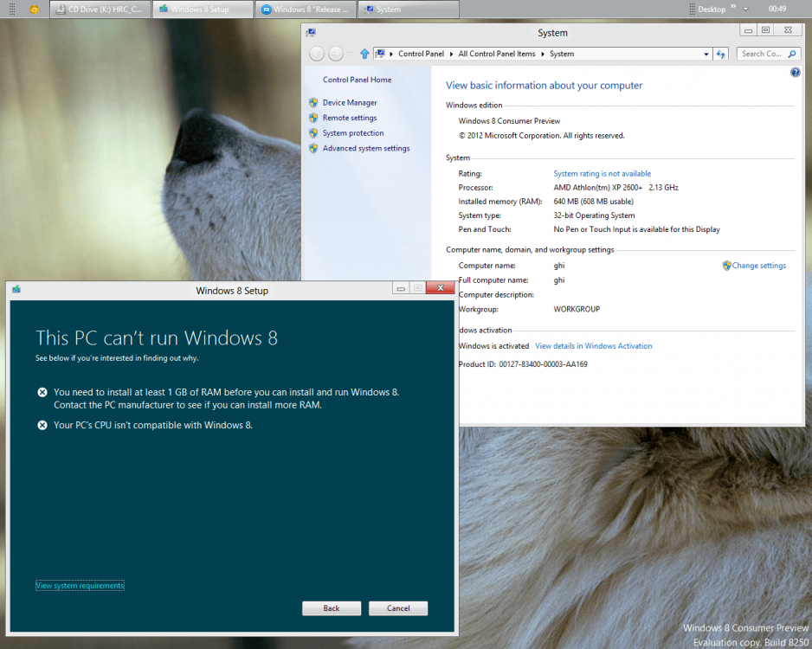Click the 640 MB (608 MB usable) value

pos(594,202)
